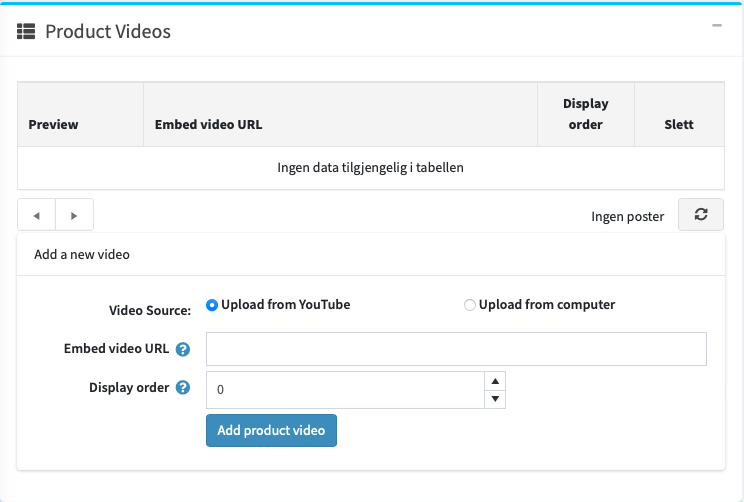Open help tooltip for Display order
The height and width of the screenshot is (502, 744).
click(183, 388)
